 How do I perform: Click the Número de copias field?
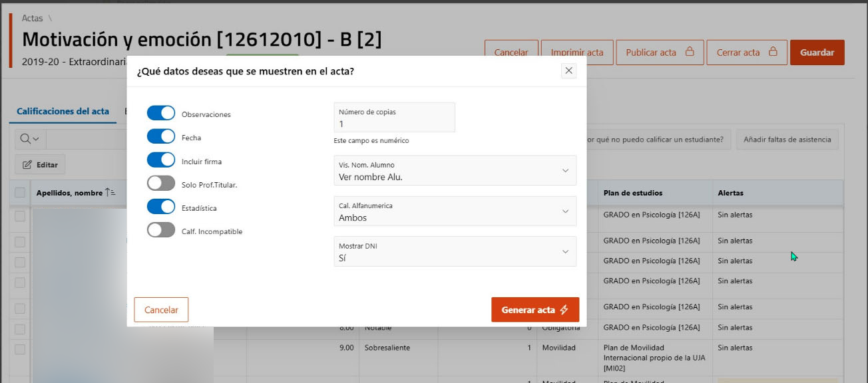tap(394, 118)
